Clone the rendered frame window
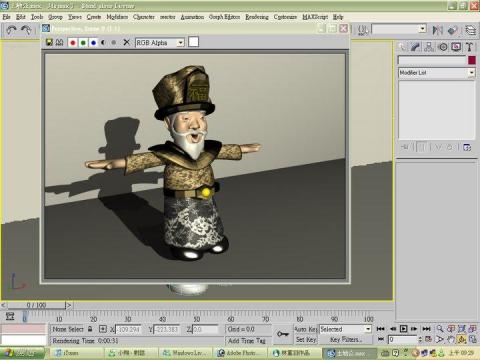Viewport: 480px width, 360px height. [x=59, y=42]
